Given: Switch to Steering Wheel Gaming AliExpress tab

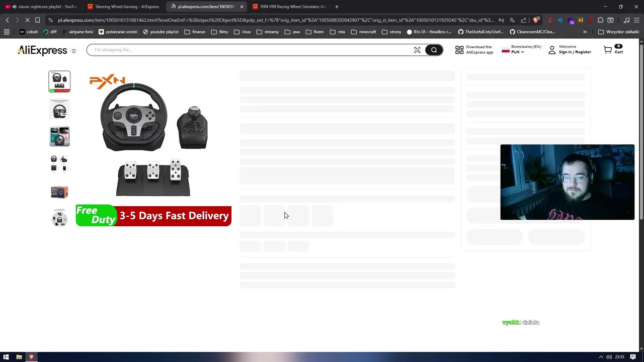Looking at the screenshot, I should coord(123,7).
